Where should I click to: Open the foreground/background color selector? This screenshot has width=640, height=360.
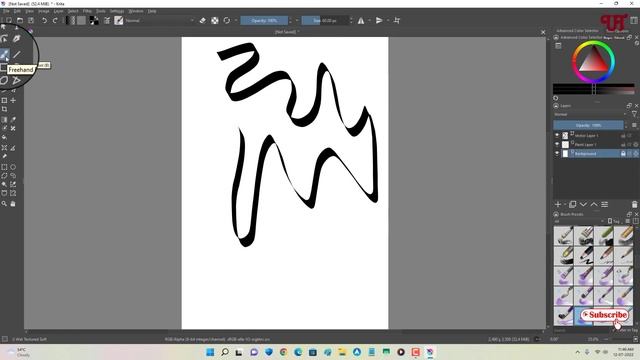tap(94, 20)
